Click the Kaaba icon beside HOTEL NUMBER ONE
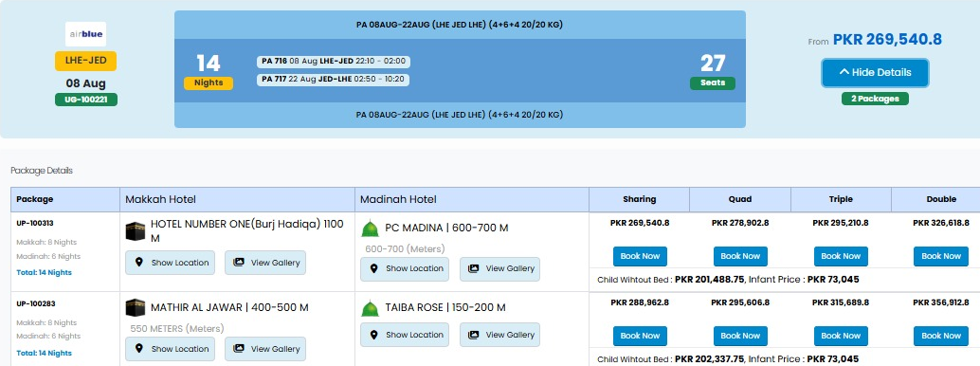This screenshot has width=980, height=366. 136,230
